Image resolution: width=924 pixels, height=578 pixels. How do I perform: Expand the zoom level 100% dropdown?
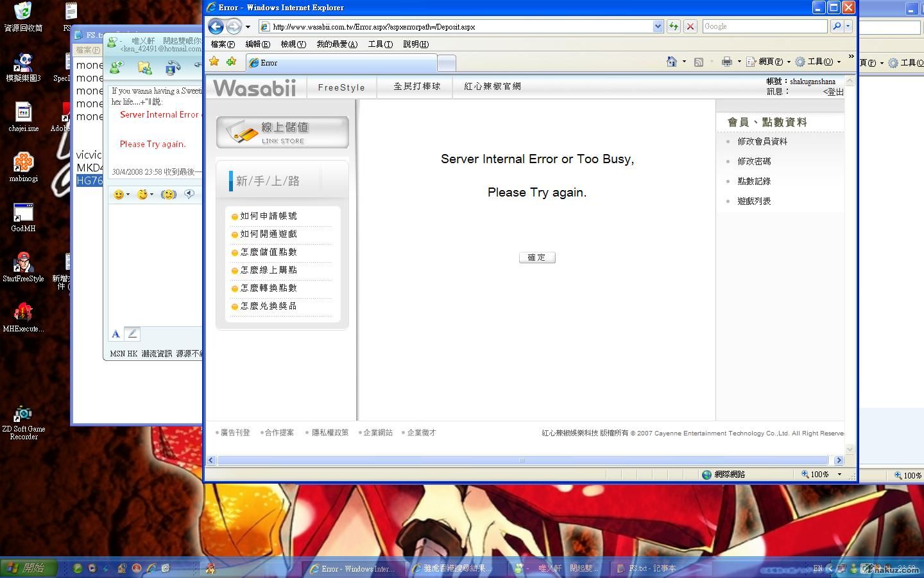coord(839,475)
